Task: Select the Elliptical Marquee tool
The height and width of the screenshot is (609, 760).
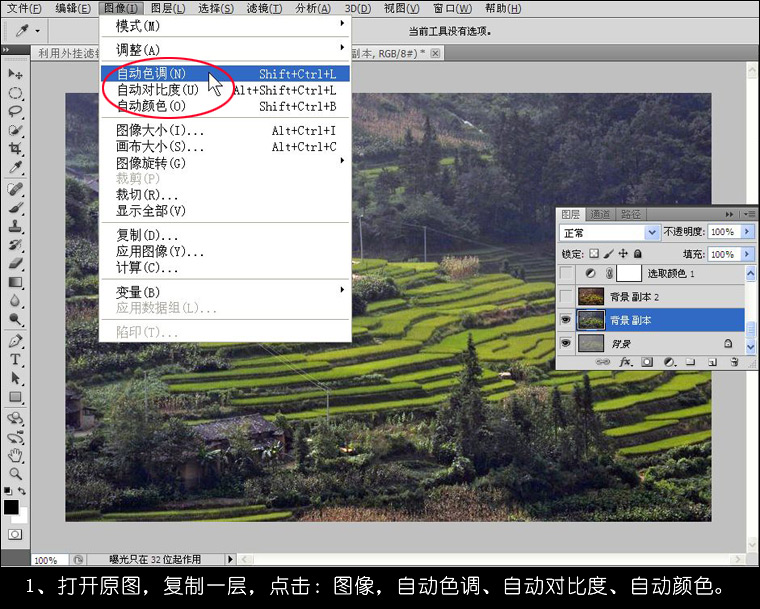Action: [x=15, y=93]
